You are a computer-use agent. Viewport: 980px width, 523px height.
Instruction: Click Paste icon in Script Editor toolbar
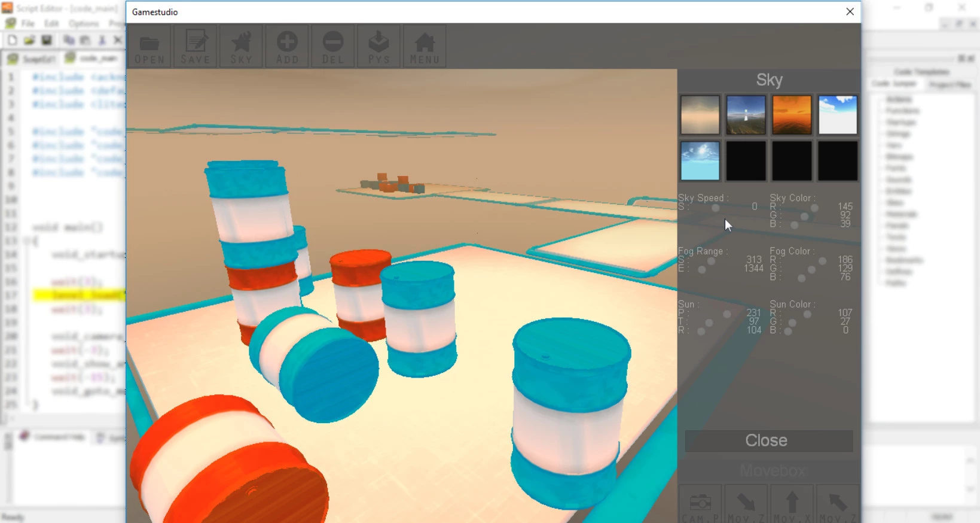[85, 40]
